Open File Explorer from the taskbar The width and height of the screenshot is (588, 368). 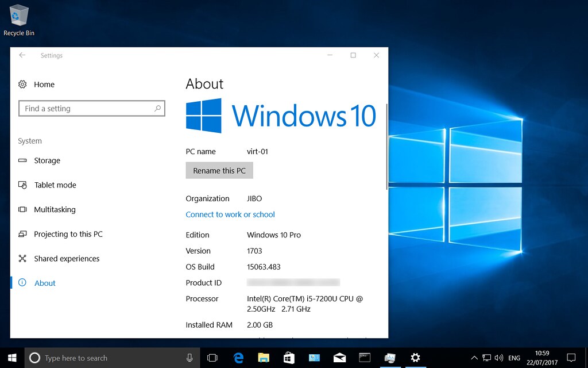pyautogui.click(x=264, y=357)
